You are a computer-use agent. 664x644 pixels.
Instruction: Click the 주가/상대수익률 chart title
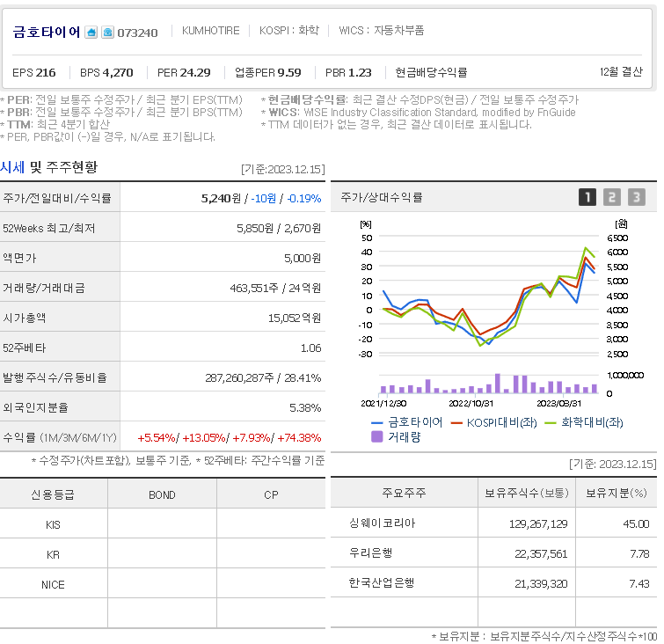click(x=382, y=197)
